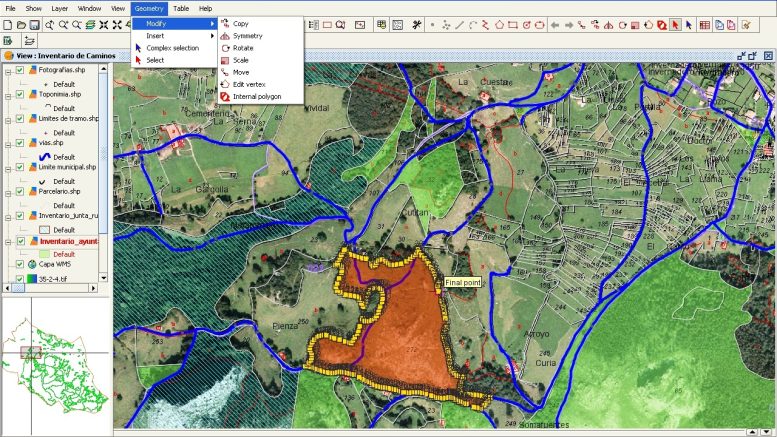Click the green stacked layers toolbar icon
The width and height of the screenshot is (777, 437).
pyautogui.click(x=90, y=25)
